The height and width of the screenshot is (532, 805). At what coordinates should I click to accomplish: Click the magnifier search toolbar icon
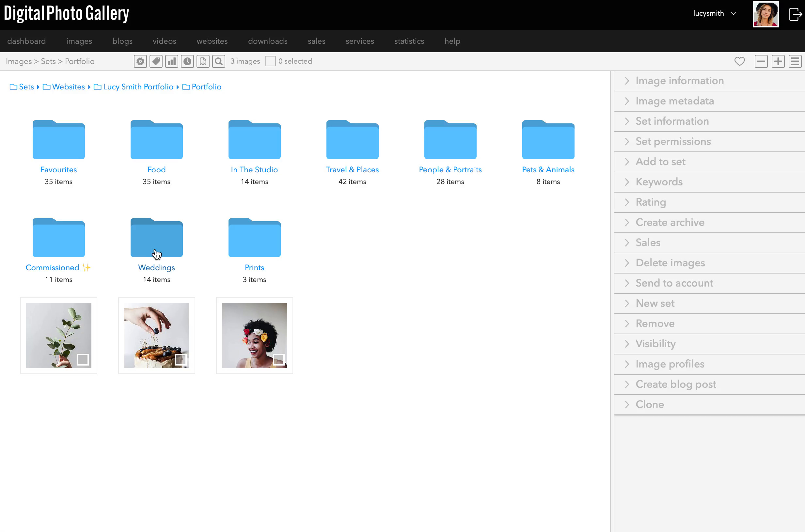point(219,61)
